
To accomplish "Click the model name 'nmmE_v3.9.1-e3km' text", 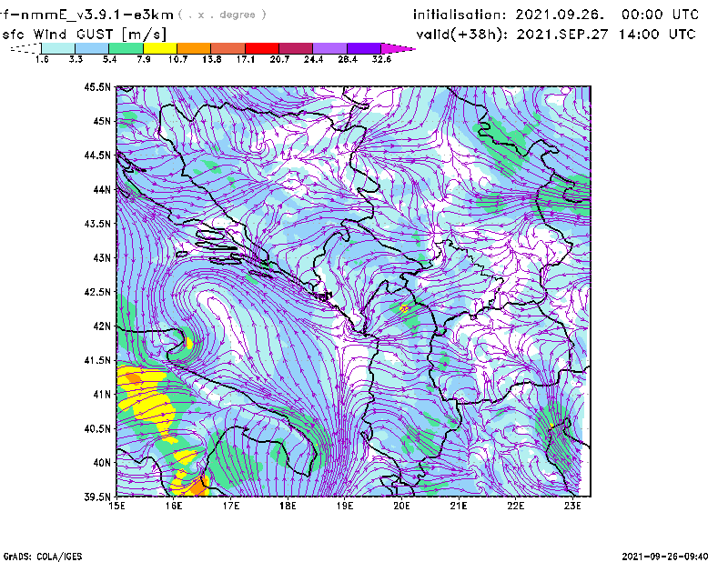I will (96, 15).
